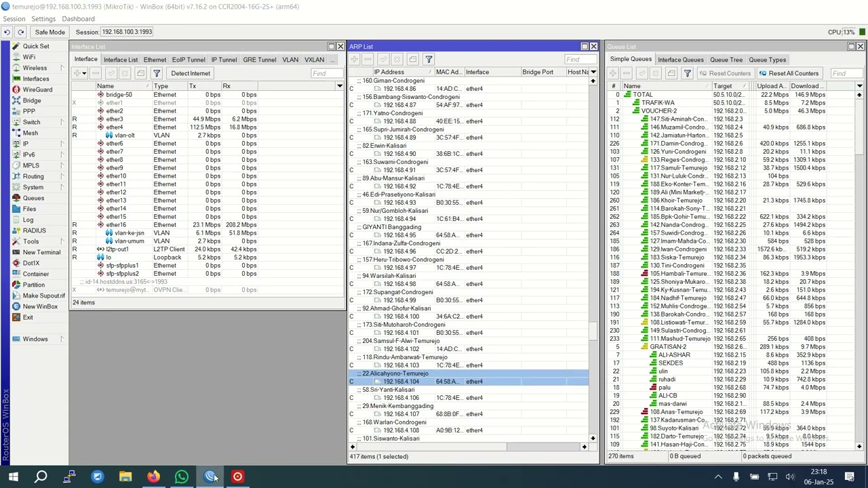Click filter icon in Interface List window
The width and height of the screenshot is (868, 488).
coord(157,73)
